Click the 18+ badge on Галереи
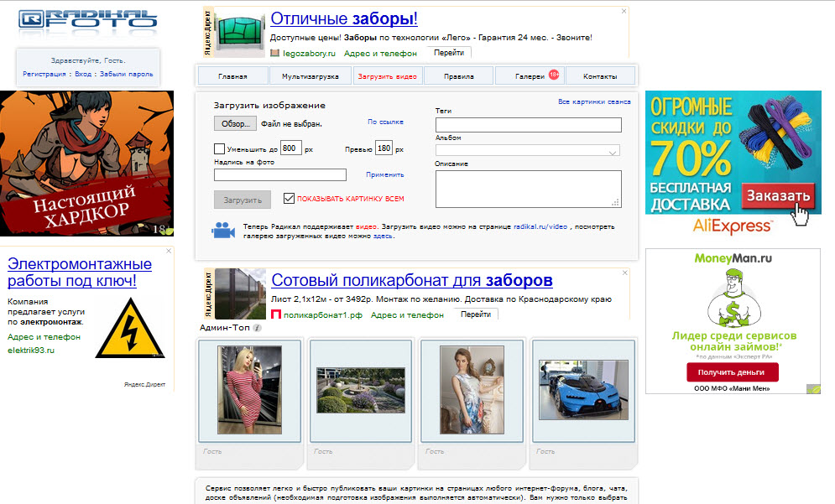The image size is (835, 504). click(554, 75)
